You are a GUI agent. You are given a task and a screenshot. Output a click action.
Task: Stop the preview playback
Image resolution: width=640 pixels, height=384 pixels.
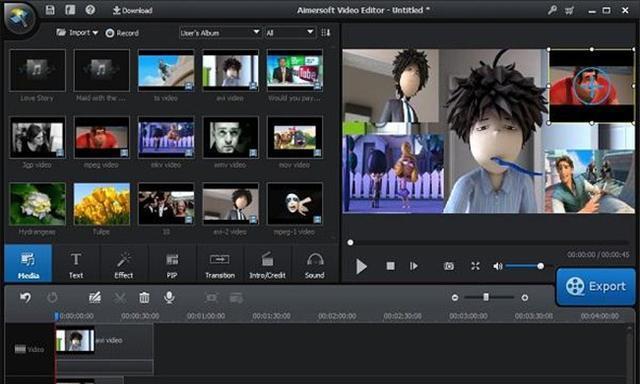(x=390, y=266)
